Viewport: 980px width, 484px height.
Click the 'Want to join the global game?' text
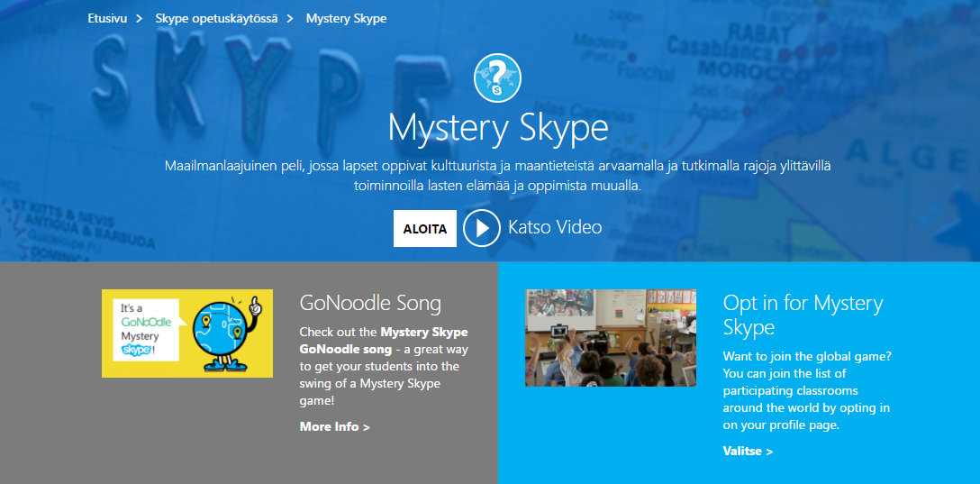tap(807, 356)
